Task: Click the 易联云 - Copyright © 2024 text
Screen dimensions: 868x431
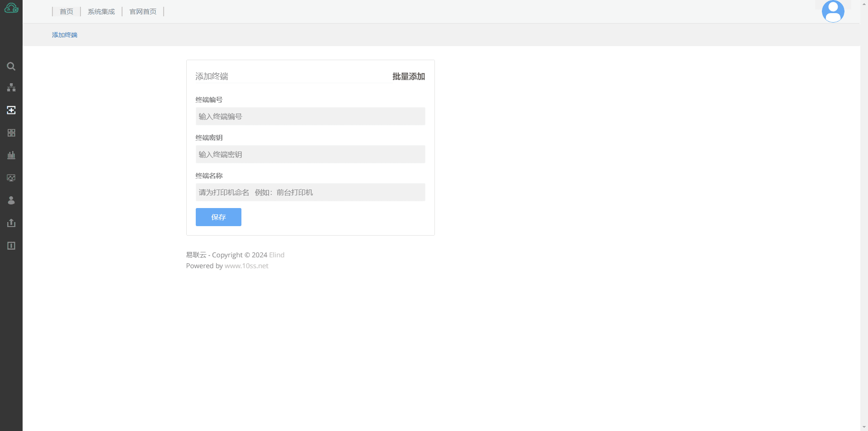Action: [226, 255]
